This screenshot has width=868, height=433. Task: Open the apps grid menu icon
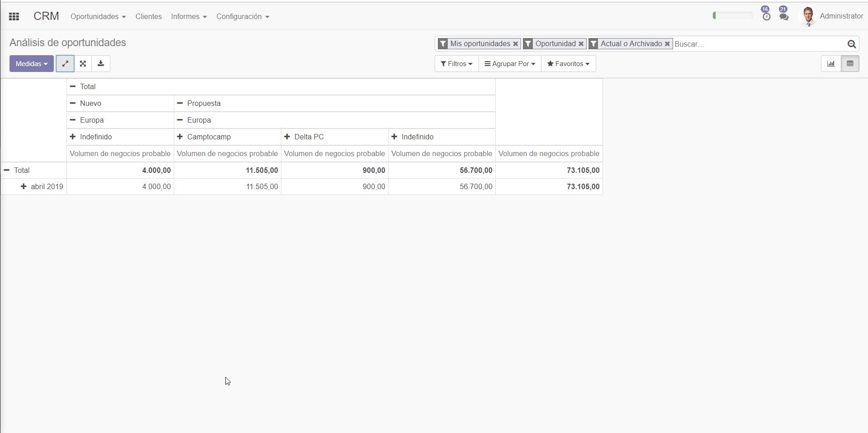14,17
